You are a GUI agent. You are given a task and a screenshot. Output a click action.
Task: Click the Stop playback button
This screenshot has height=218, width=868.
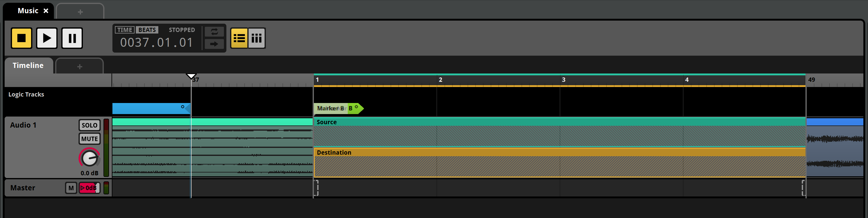(22, 38)
